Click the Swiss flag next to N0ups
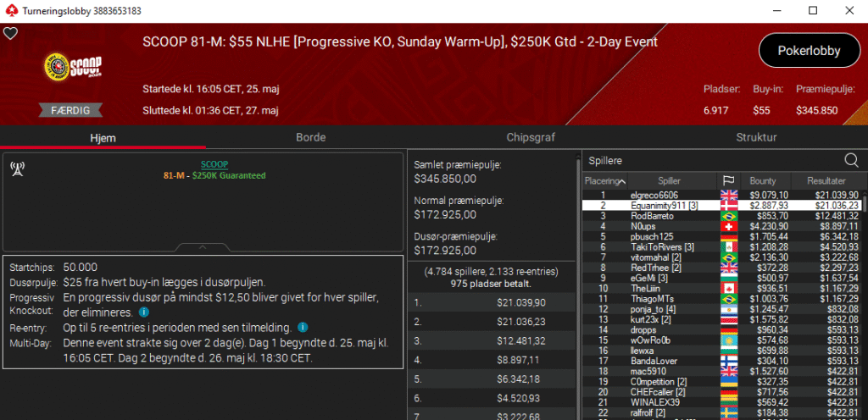Image resolution: width=868 pixels, height=420 pixels. coord(729,226)
